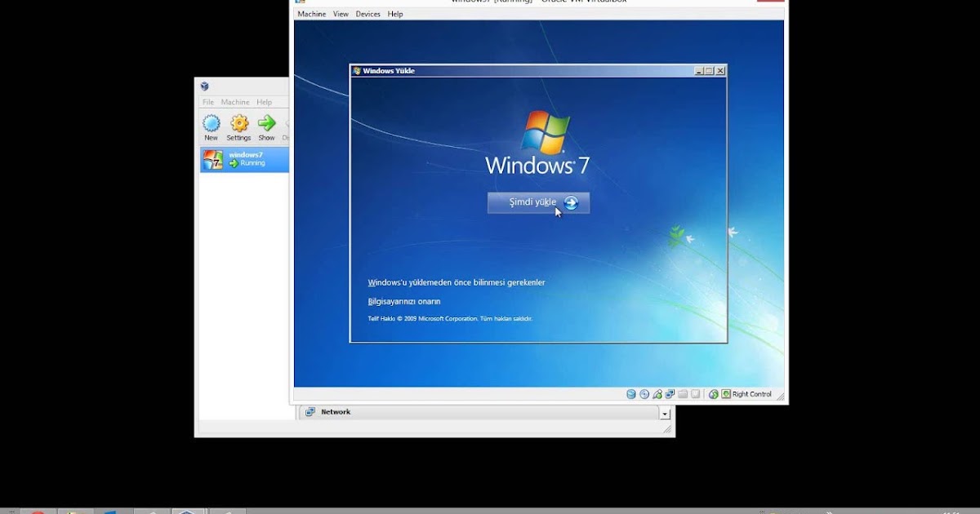
Task: Click the USB devices icon in VM status bar
Action: click(x=657, y=394)
